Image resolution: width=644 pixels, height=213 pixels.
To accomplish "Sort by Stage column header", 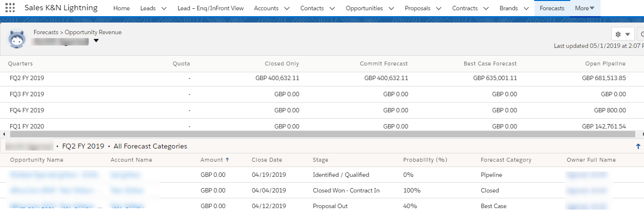I will point(320,160).
